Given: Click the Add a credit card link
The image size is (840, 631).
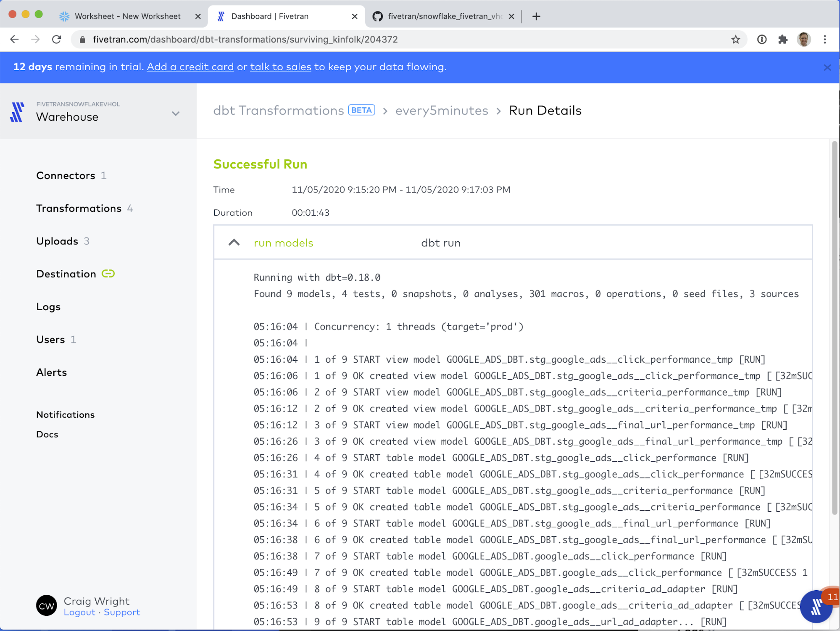Looking at the screenshot, I should [190, 67].
